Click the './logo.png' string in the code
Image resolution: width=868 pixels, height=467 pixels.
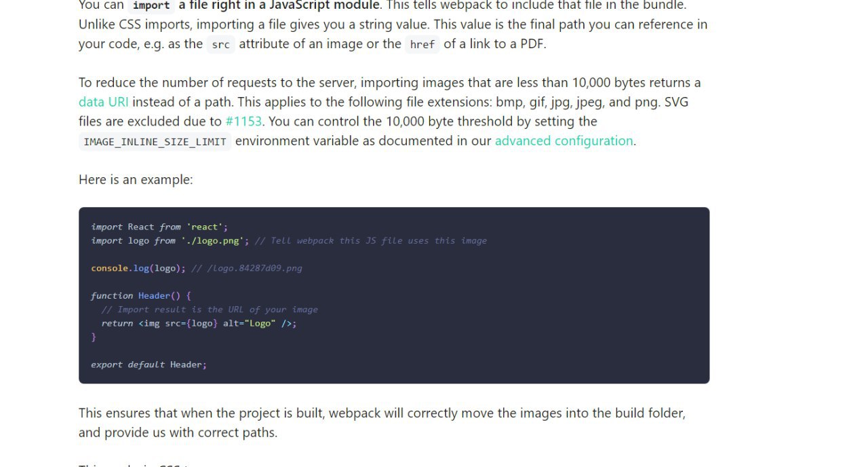pos(212,240)
